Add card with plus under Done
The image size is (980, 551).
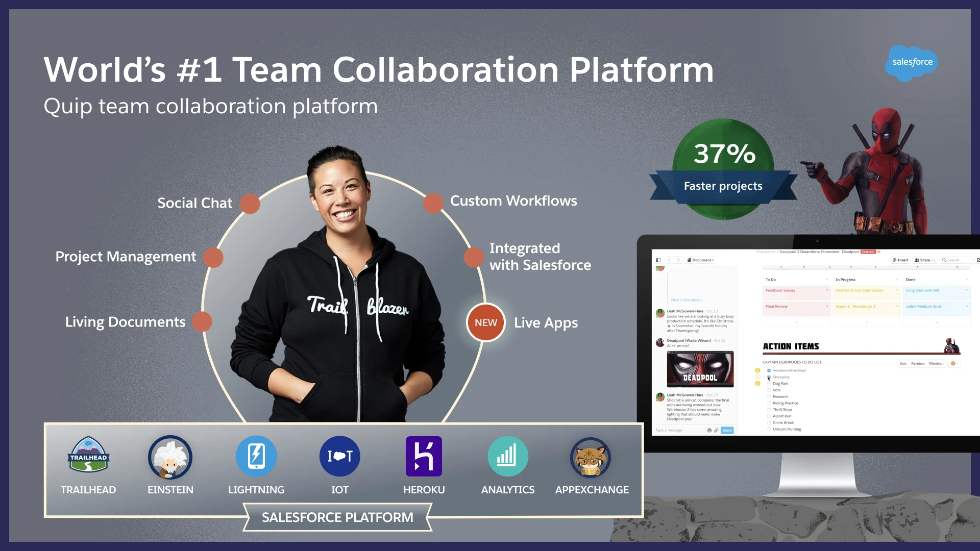[937, 322]
